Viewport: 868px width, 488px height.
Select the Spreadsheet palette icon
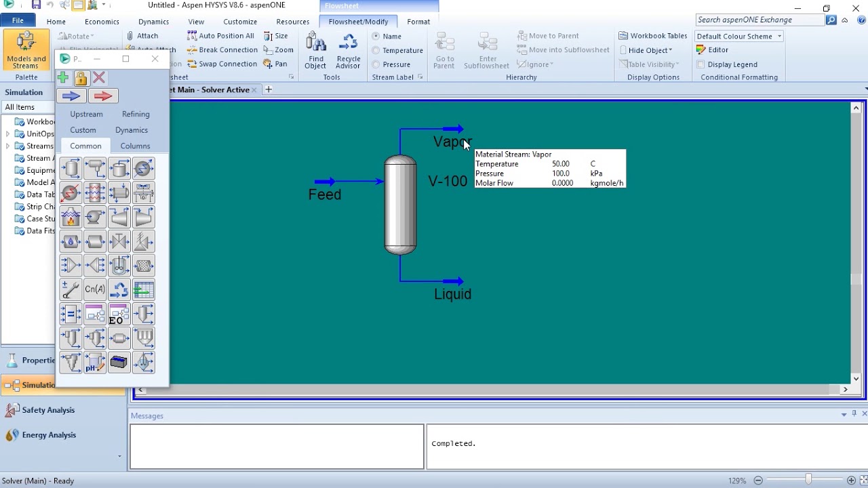[x=144, y=290]
